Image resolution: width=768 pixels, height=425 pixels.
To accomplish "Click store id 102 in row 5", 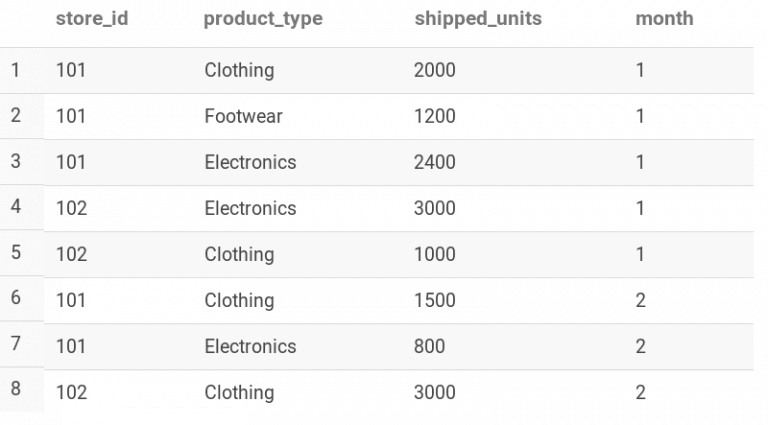I will coord(72,254).
